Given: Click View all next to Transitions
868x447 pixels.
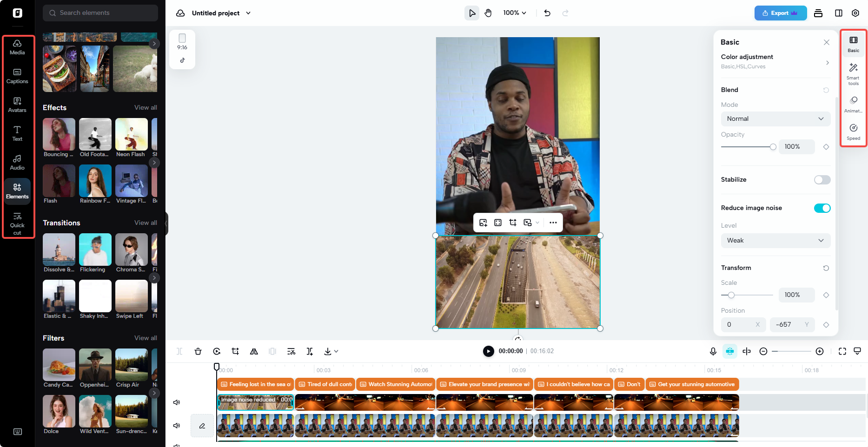Looking at the screenshot, I should (146, 223).
